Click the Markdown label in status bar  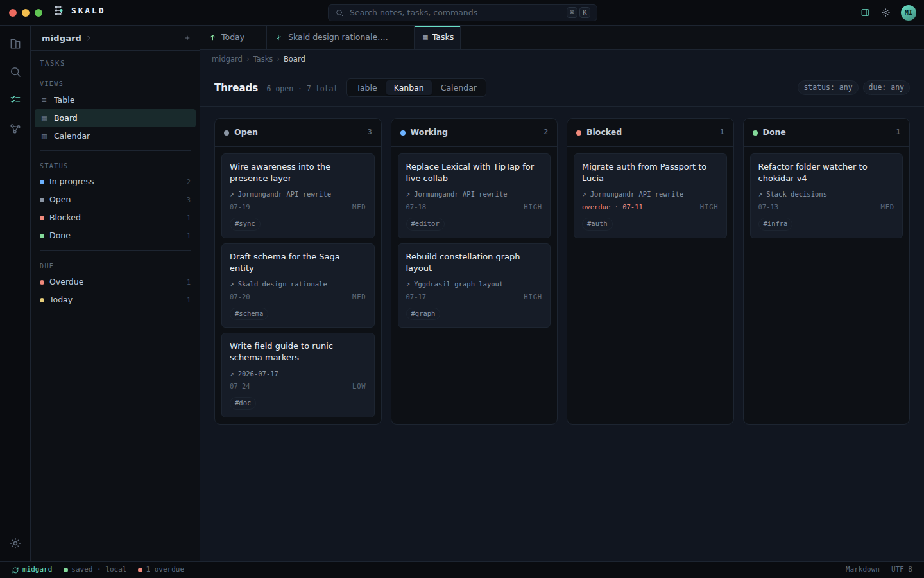pyautogui.click(x=862, y=570)
